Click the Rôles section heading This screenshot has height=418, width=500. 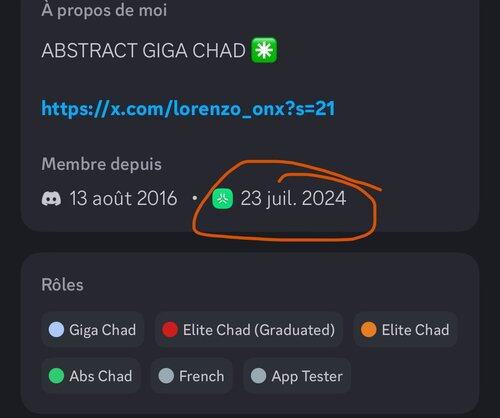click(x=62, y=285)
